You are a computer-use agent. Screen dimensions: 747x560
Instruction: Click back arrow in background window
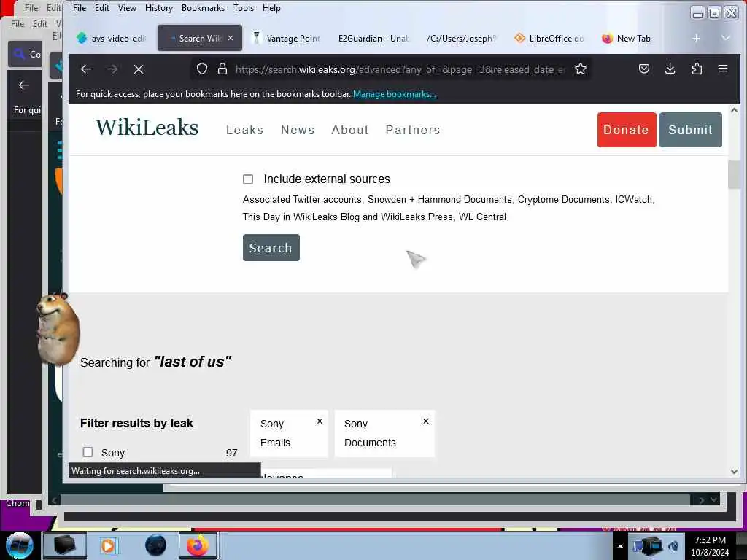[x=24, y=85]
